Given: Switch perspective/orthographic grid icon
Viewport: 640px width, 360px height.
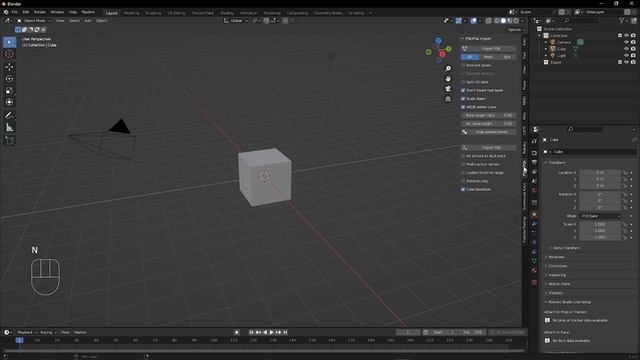Looking at the screenshot, I should point(448,99).
